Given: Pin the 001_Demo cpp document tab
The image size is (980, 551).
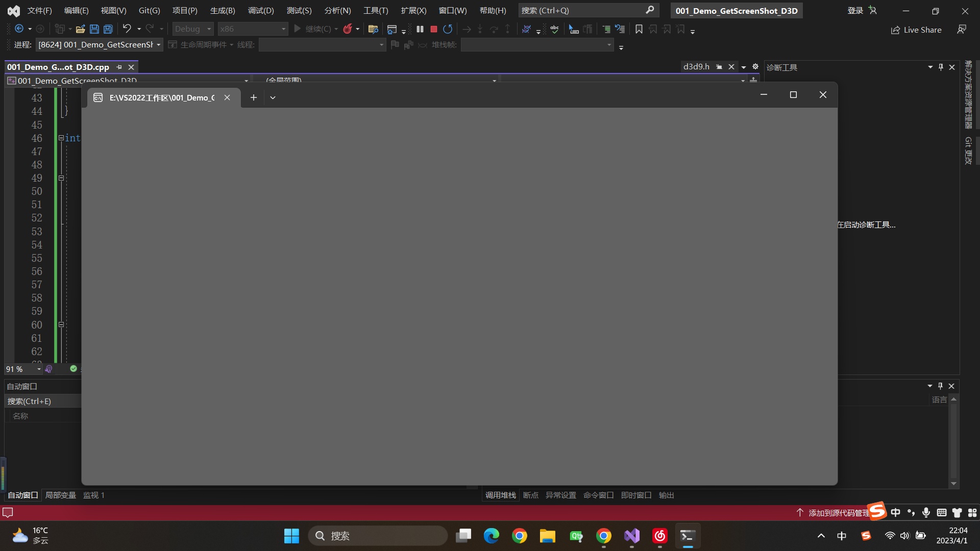Looking at the screenshot, I should (119, 67).
